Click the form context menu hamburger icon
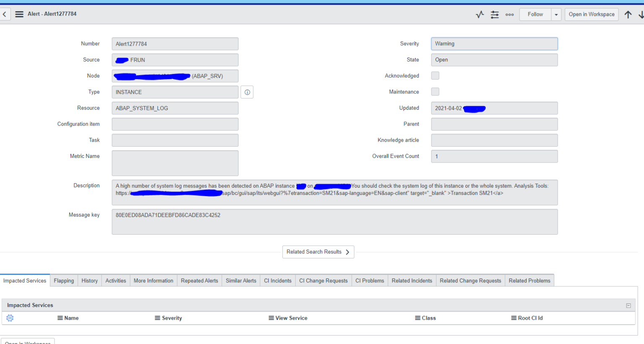Viewport: 644px width, 344px height. pos(19,13)
